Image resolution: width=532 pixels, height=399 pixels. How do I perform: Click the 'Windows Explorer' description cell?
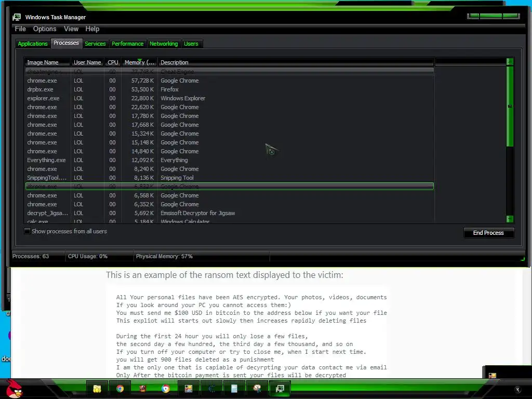(183, 98)
